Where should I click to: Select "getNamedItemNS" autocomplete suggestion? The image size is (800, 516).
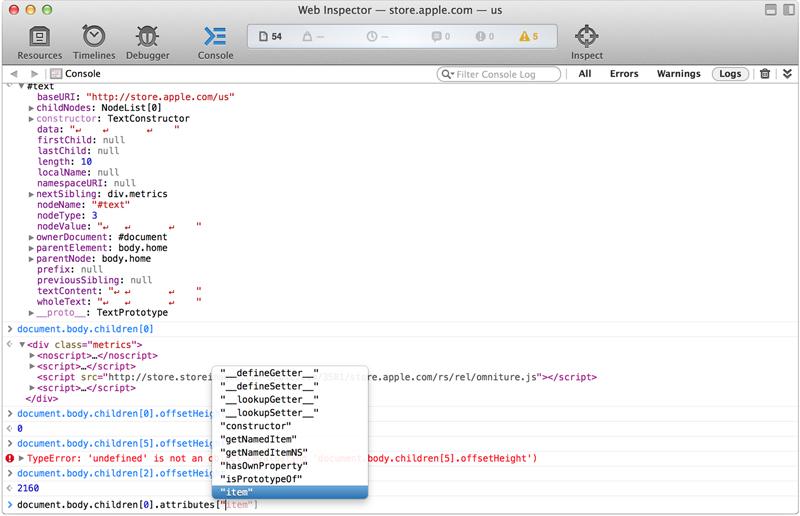click(290, 452)
